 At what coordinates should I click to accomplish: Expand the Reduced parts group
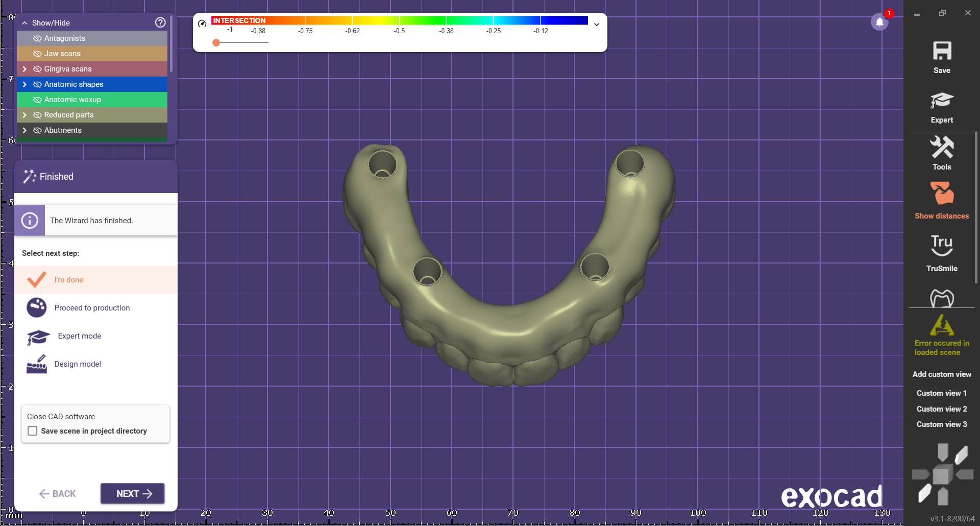(x=24, y=115)
